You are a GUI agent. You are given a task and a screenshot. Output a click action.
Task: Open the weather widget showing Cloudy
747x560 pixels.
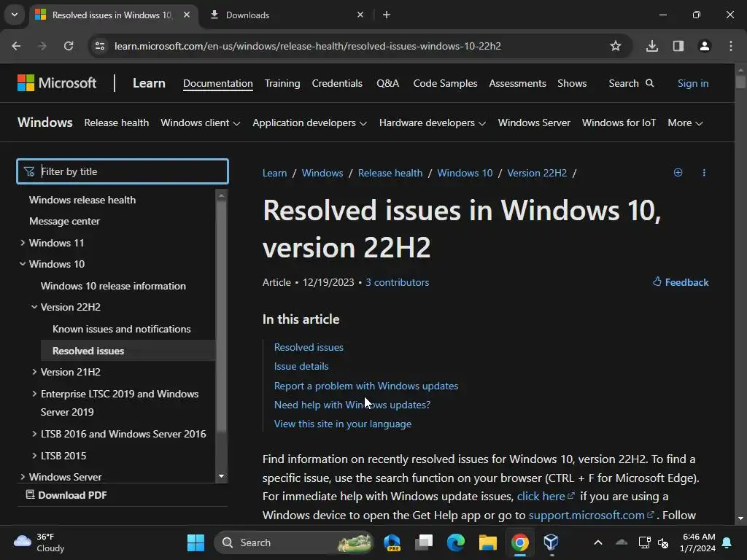point(39,542)
